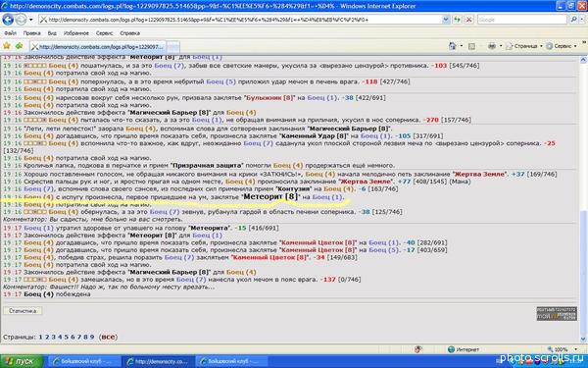Click the Print icon in the toolbar
This screenshot has width=588, height=368.
(492, 46)
